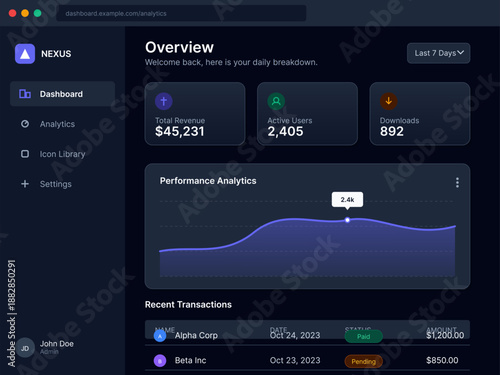
Task: Open the Last 7 Days dropdown
Action: [x=439, y=53]
